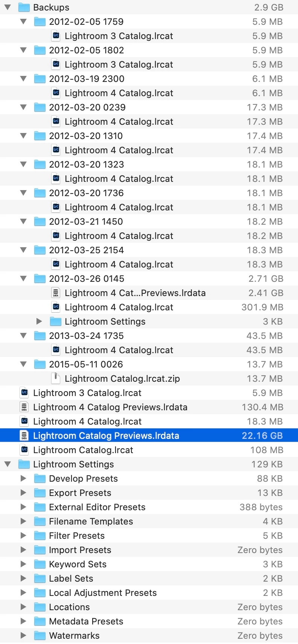This screenshot has height=644, width=298.
Task: Select the Local Adjustment Presets folder name
Action: tap(103, 593)
